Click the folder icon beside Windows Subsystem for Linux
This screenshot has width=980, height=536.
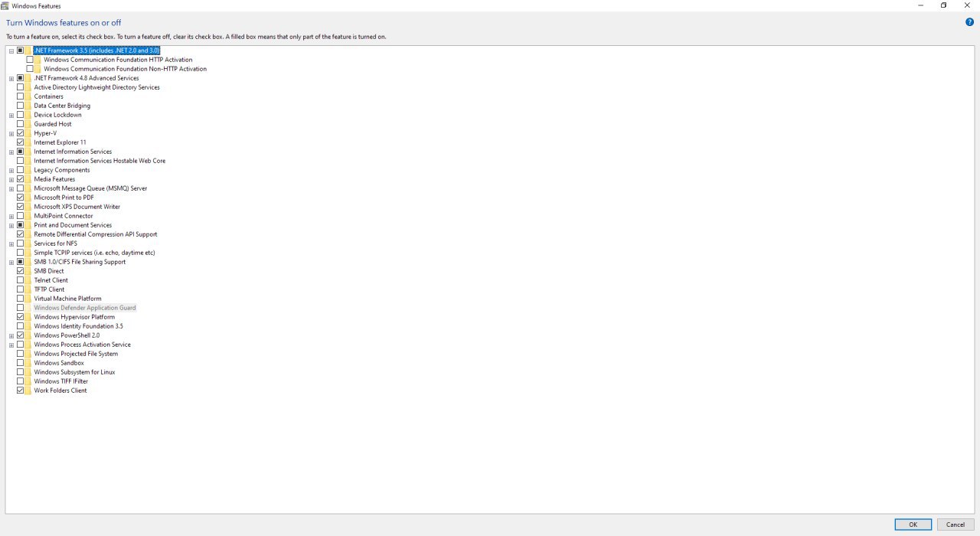[29, 372]
